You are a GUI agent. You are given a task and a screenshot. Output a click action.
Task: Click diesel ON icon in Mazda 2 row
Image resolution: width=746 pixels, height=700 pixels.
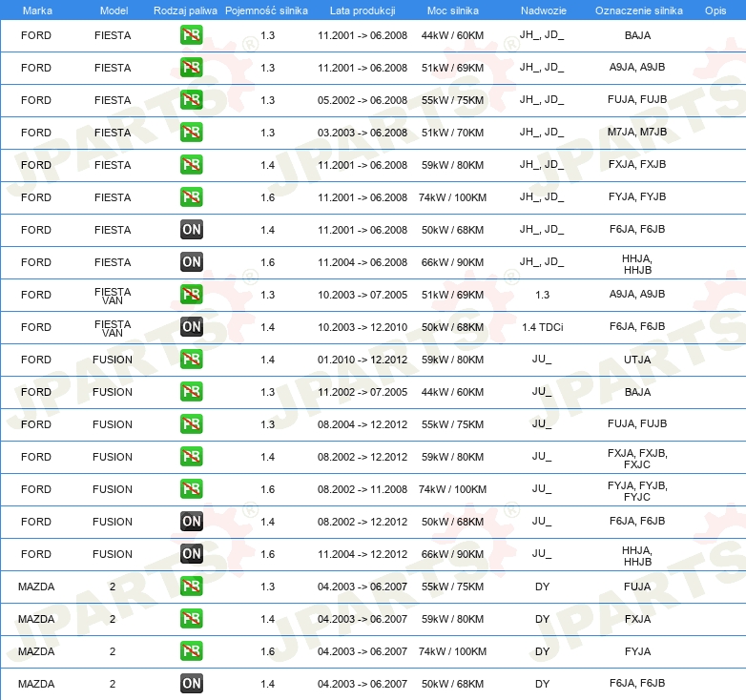191,684
